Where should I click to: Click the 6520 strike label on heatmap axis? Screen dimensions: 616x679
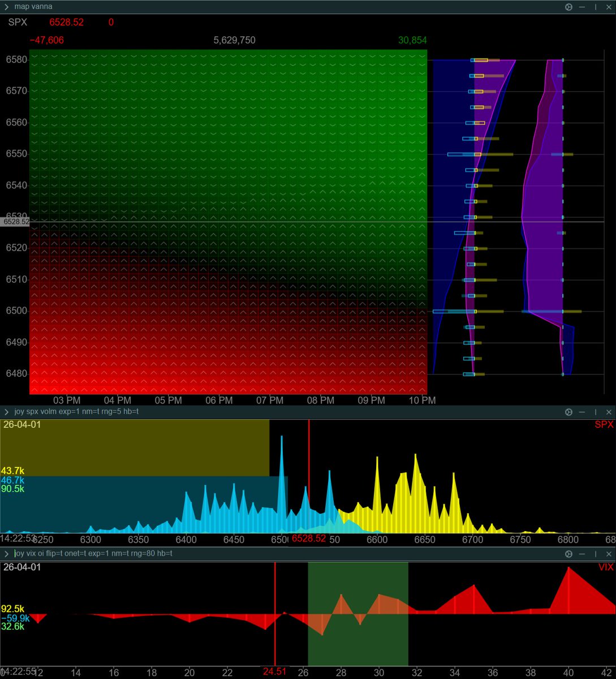pos(16,248)
